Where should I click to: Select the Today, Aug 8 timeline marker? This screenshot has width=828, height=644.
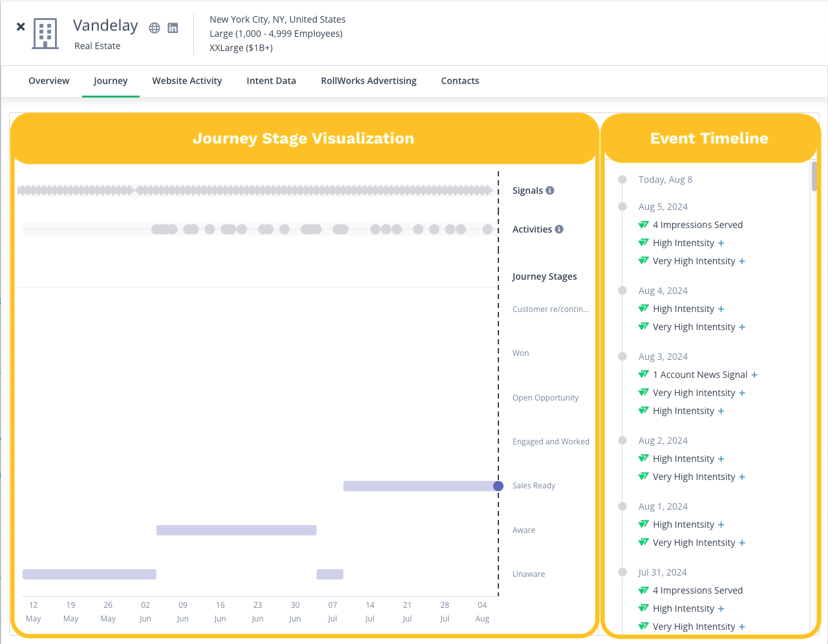point(622,180)
